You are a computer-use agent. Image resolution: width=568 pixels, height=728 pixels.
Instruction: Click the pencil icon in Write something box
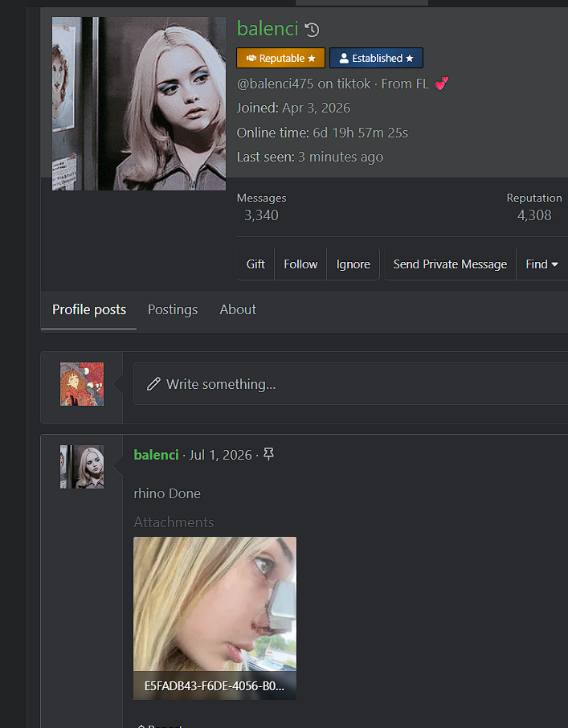(153, 384)
